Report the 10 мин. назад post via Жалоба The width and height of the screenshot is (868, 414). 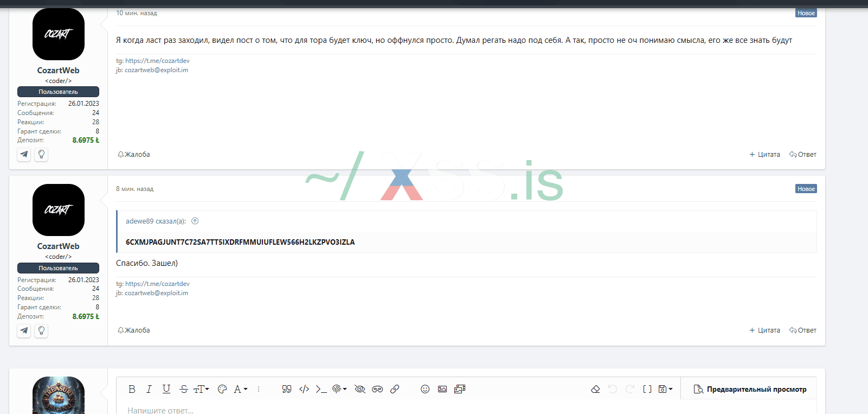pyautogui.click(x=134, y=155)
